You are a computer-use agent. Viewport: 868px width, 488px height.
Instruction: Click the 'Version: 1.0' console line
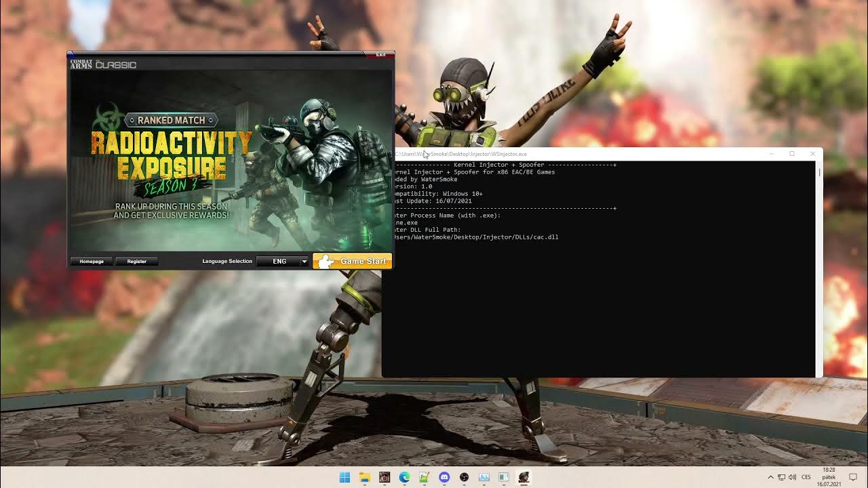(x=414, y=186)
